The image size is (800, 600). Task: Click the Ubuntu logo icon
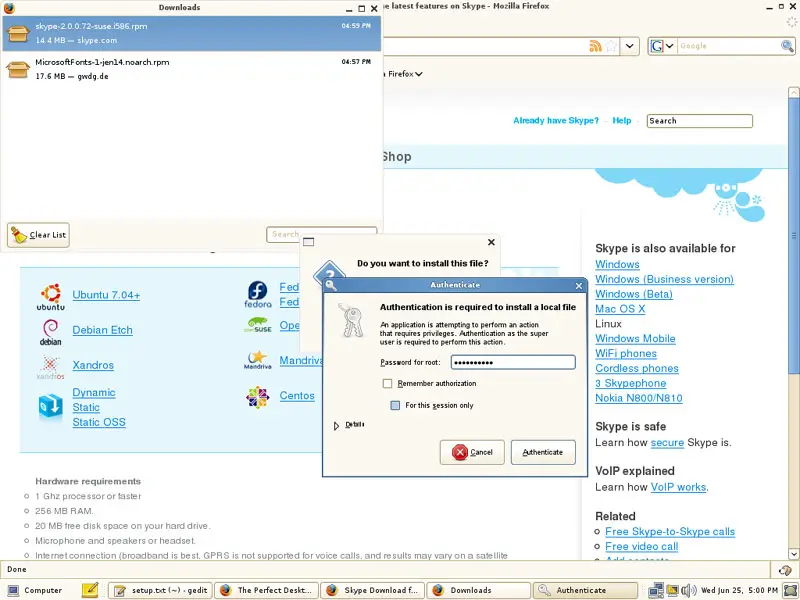[x=50, y=296]
